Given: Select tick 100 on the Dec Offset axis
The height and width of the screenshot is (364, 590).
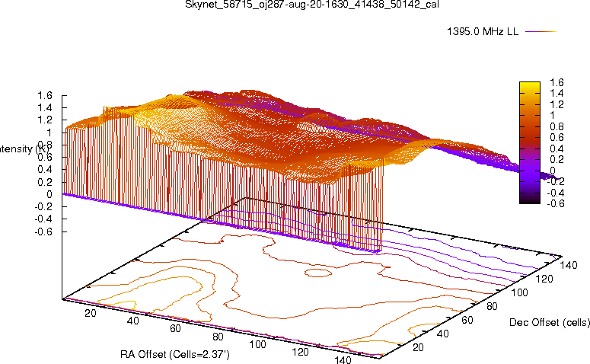Looking at the screenshot, I should pos(519,292).
